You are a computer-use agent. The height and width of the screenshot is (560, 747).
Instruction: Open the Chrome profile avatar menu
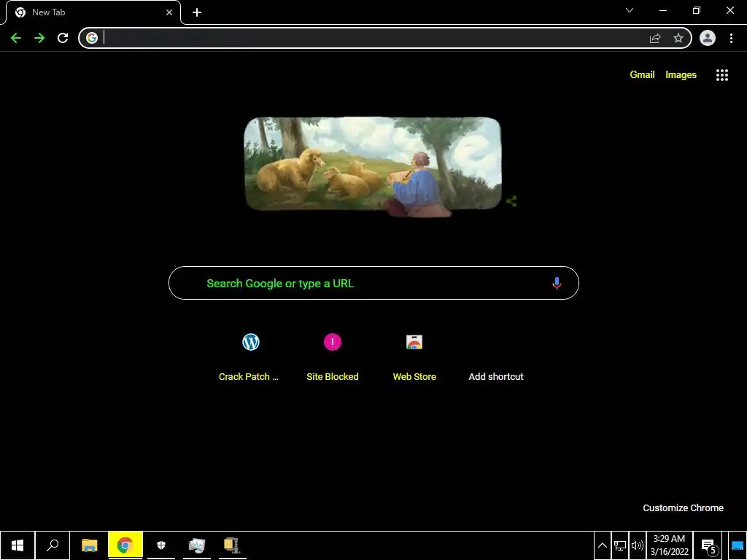pos(708,38)
